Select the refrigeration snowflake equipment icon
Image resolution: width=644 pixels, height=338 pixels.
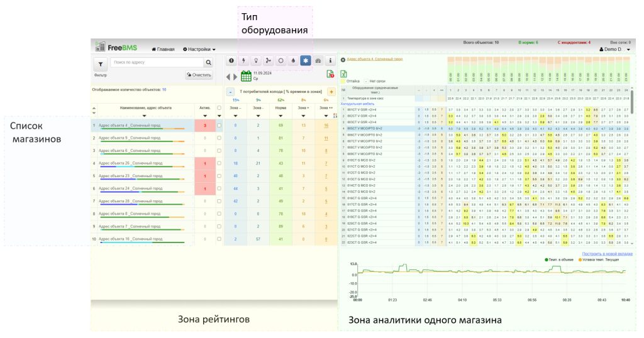click(306, 61)
